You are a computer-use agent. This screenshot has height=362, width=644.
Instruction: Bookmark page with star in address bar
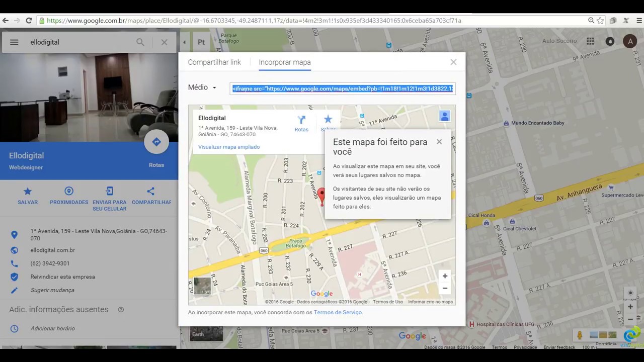600,21
